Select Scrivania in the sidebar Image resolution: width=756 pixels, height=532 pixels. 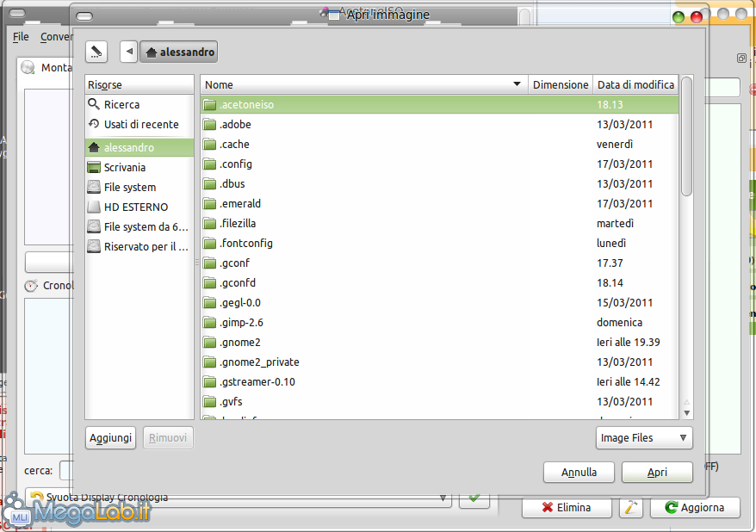coord(124,167)
